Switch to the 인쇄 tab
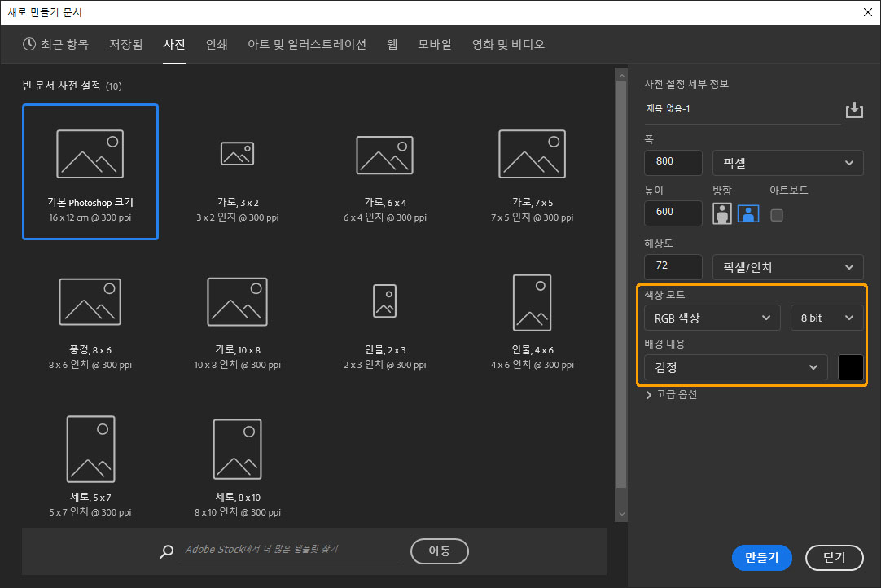The height and width of the screenshot is (588, 881). point(216,45)
